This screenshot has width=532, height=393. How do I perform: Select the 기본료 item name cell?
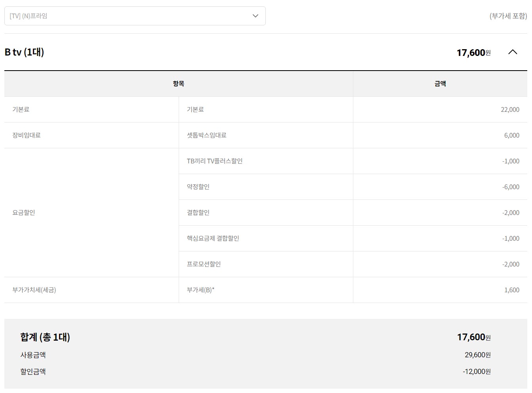[266, 109]
